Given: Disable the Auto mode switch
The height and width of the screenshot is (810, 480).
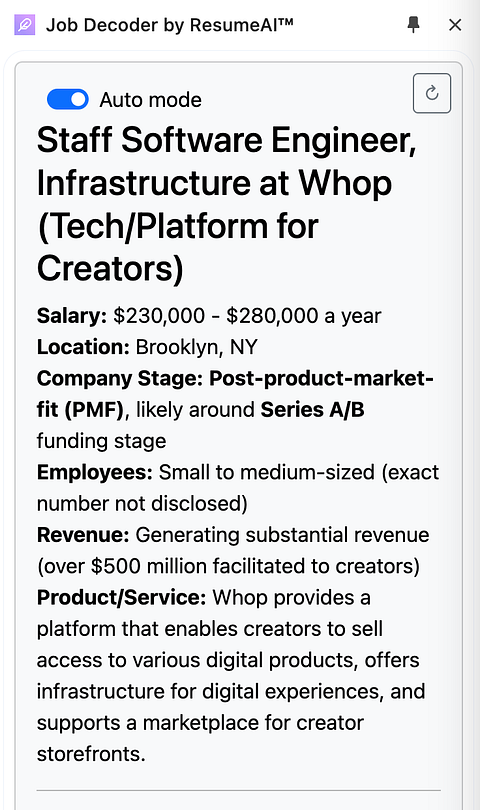Looking at the screenshot, I should click(68, 99).
